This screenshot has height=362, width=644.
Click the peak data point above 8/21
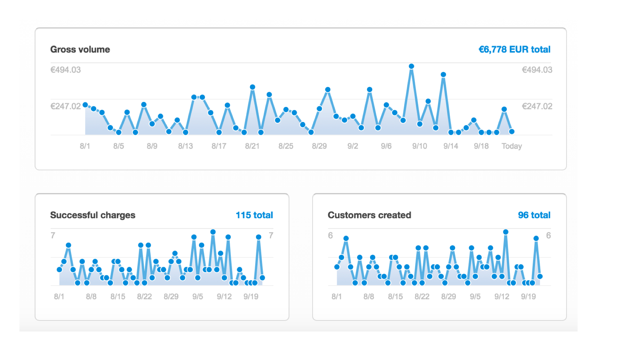pyautogui.click(x=253, y=87)
